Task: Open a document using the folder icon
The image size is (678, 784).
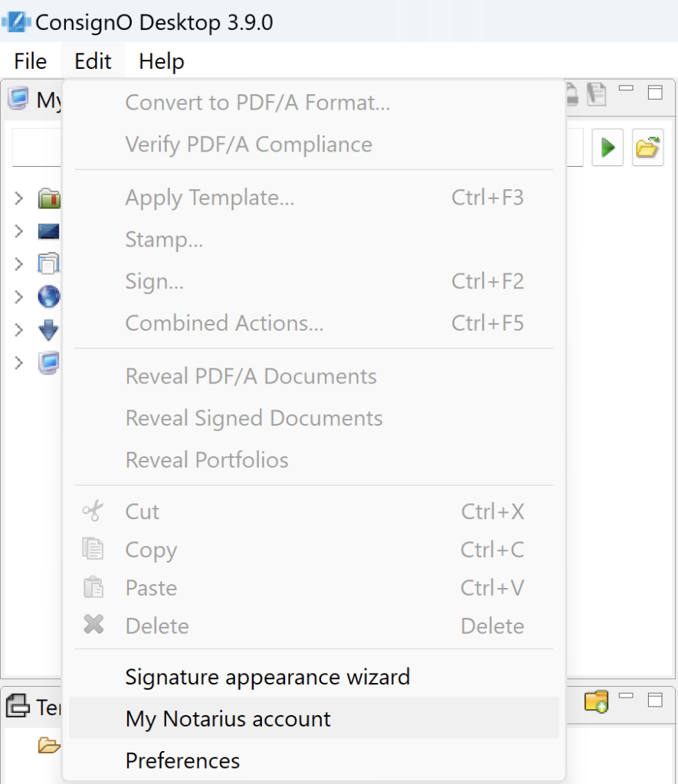Action: tap(647, 147)
